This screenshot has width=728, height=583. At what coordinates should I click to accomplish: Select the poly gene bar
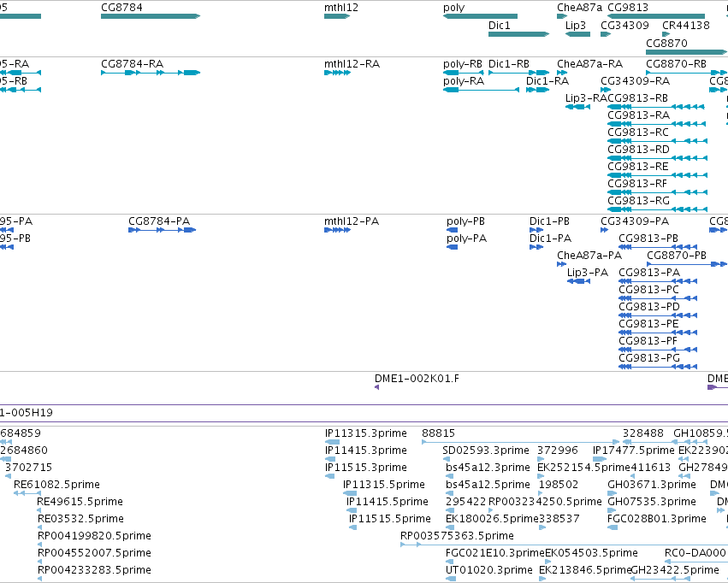click(480, 16)
